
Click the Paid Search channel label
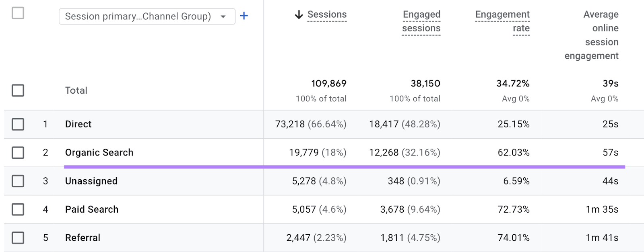pyautogui.click(x=92, y=209)
